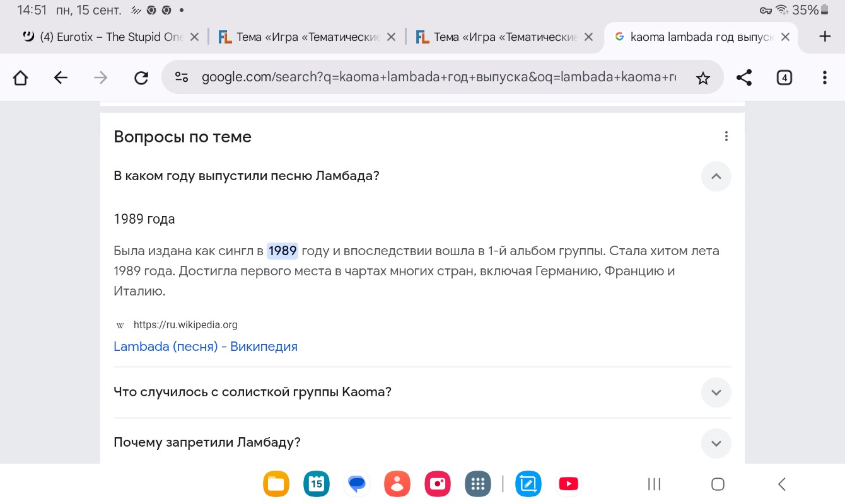Tap the 14:51 clock in status bar

click(x=32, y=10)
